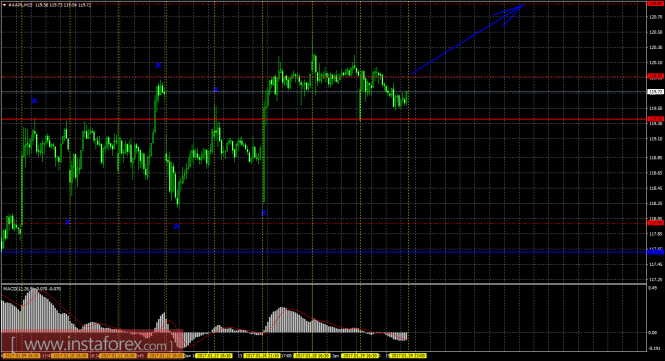The height and width of the screenshot is (361, 665).
Task: Click the white current price label 119.72
Action: [655, 92]
